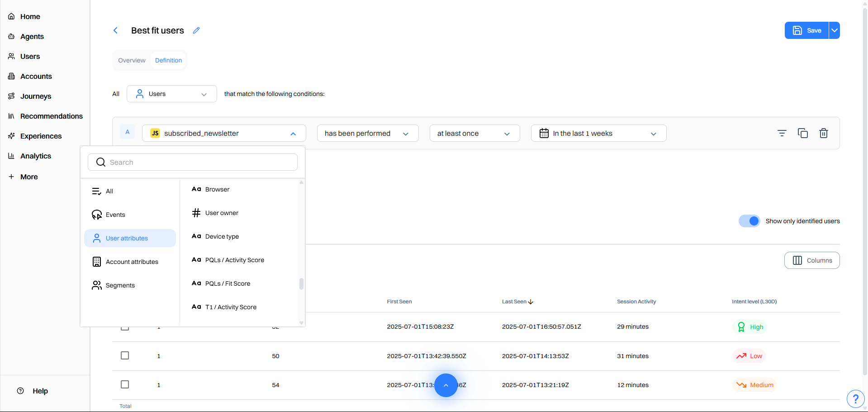
Task: Click the Low intent level badge
Action: (x=749, y=356)
